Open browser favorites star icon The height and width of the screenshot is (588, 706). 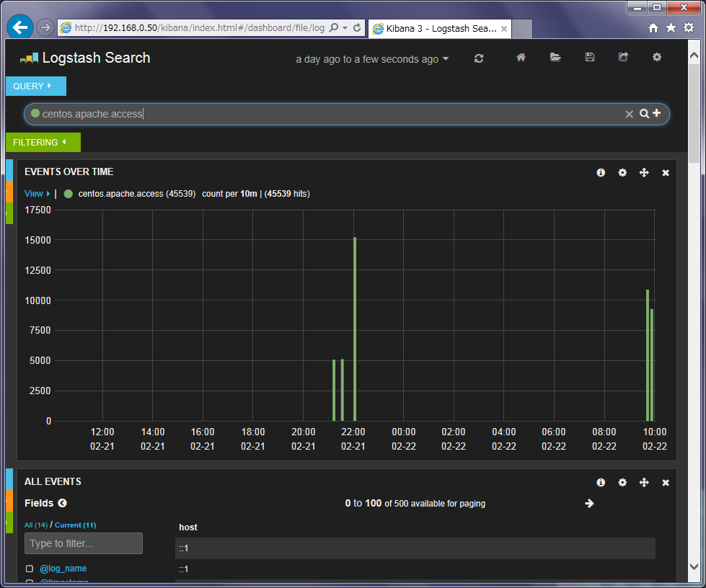(671, 28)
